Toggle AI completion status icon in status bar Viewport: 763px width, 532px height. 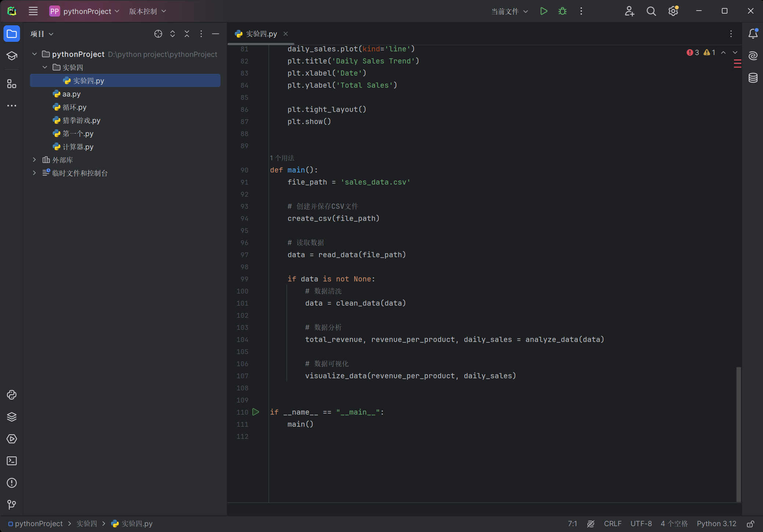tap(591, 524)
